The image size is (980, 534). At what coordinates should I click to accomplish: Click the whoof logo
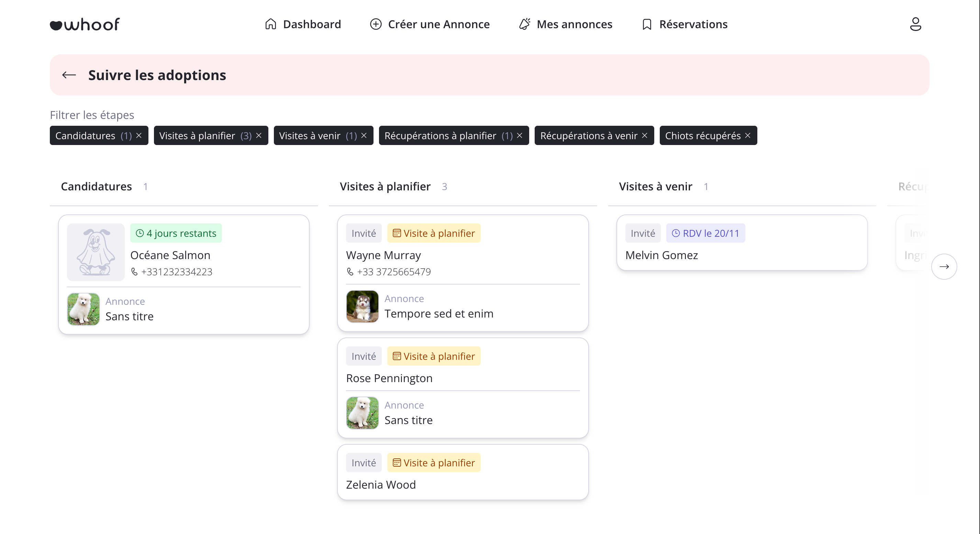coord(85,24)
